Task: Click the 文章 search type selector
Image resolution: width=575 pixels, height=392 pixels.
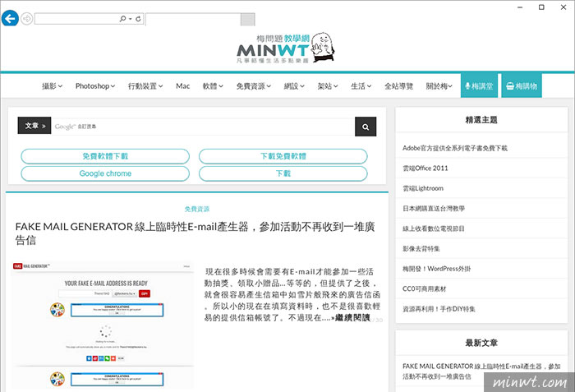Action: coord(34,126)
